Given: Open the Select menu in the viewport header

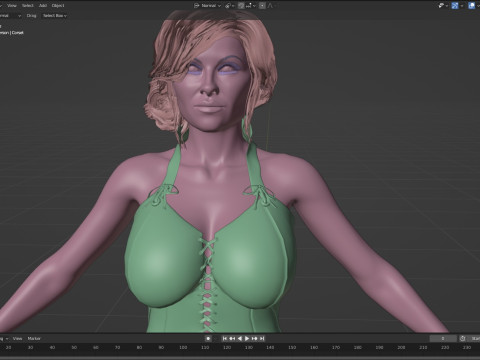Looking at the screenshot, I should [28, 6].
